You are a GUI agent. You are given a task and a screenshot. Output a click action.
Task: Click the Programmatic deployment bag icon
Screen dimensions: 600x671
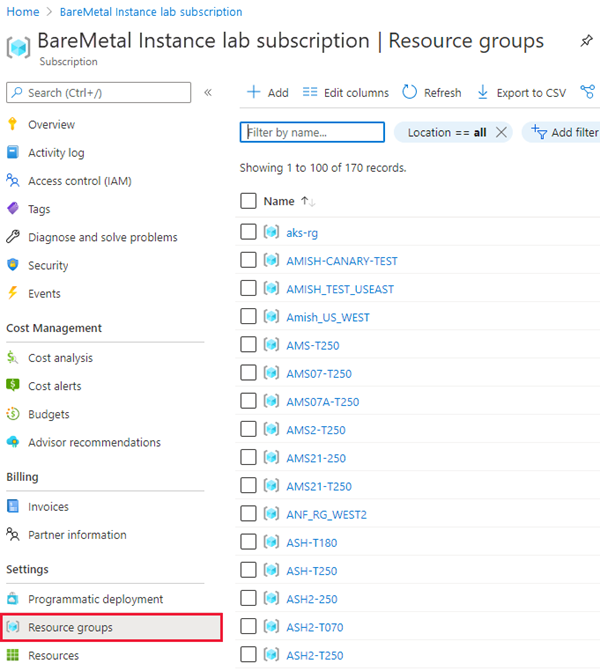coord(13,598)
